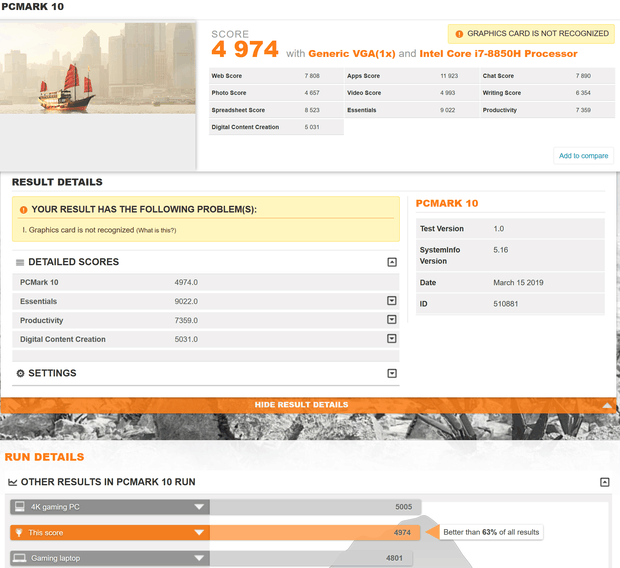Click Graphics Card Is Not Recognized banner

[x=531, y=34]
